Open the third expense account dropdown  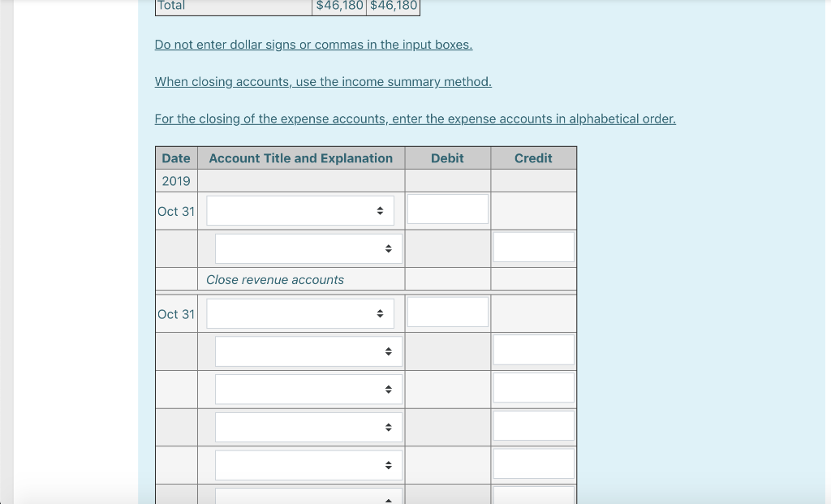[308, 388]
